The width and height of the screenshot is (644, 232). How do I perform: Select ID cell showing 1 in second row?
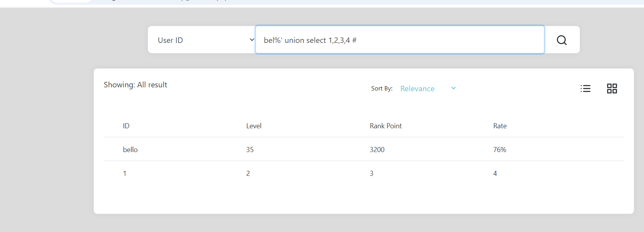click(x=125, y=174)
